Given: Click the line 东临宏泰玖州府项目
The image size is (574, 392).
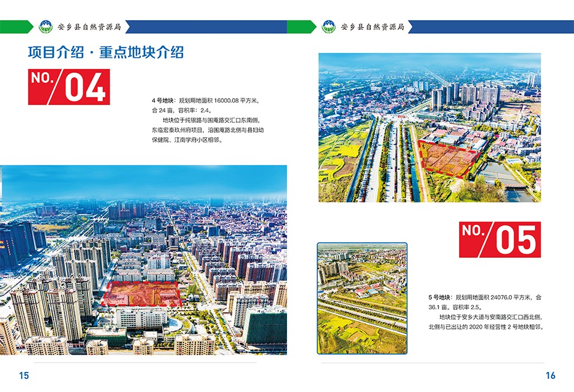Looking at the screenshot, I should [177, 130].
